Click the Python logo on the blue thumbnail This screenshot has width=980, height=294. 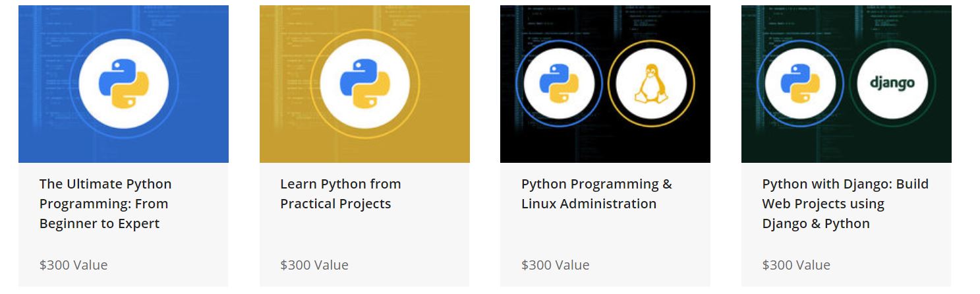(123, 84)
